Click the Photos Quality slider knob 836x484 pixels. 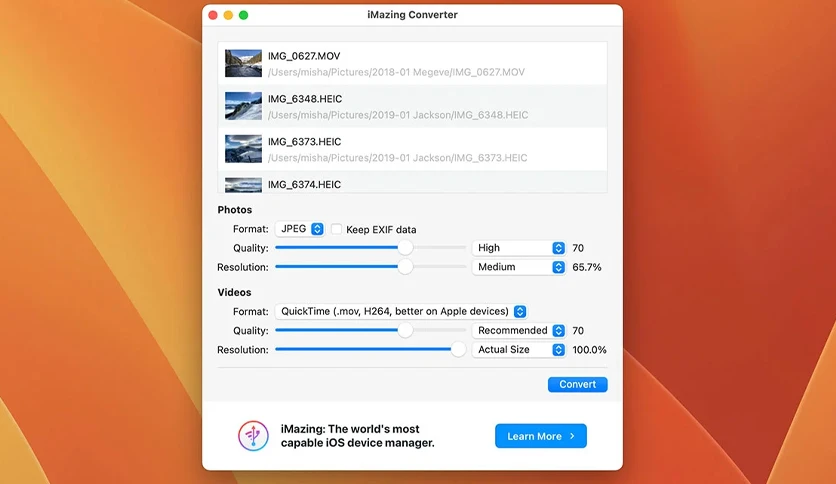point(405,247)
